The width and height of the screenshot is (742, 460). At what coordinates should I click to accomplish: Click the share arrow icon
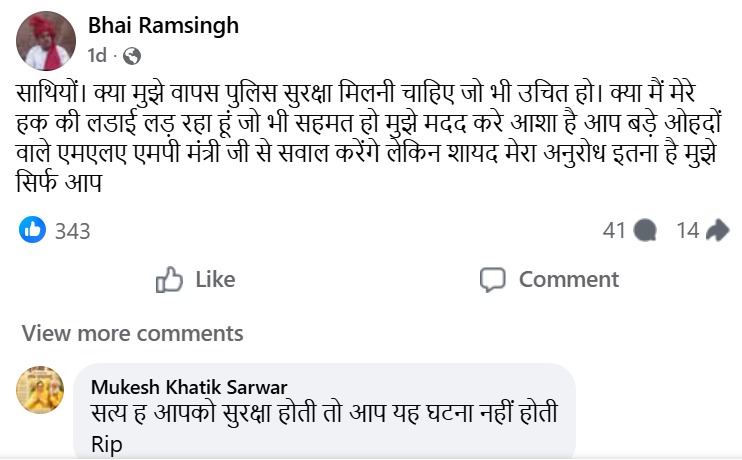(717, 230)
